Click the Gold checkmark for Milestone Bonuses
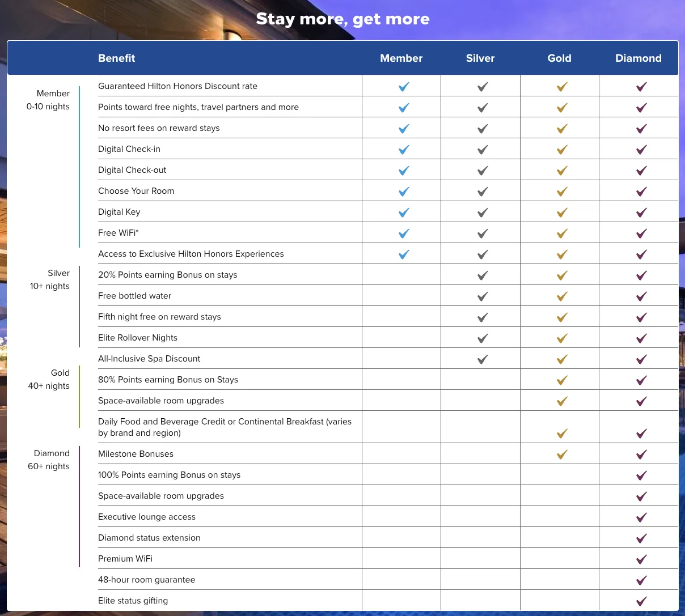This screenshot has width=685, height=616. coord(562,454)
